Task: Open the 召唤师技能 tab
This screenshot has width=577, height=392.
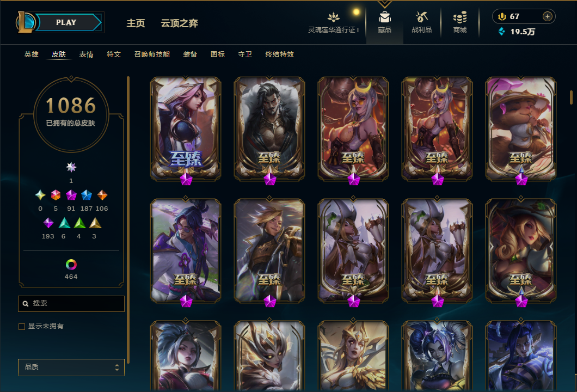Action: [152, 54]
